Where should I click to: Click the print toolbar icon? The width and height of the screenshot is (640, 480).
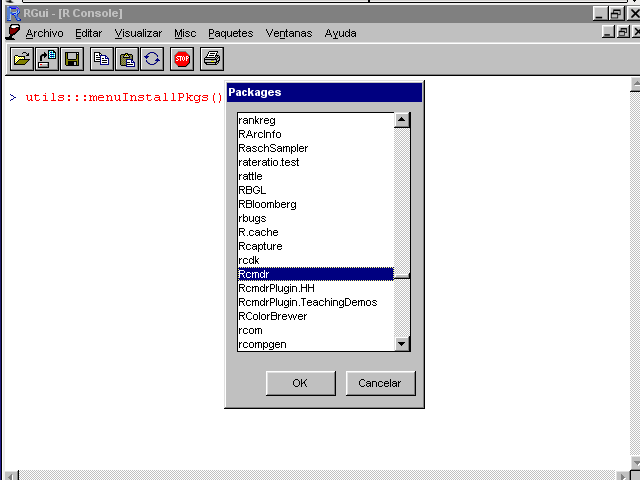coord(212,59)
